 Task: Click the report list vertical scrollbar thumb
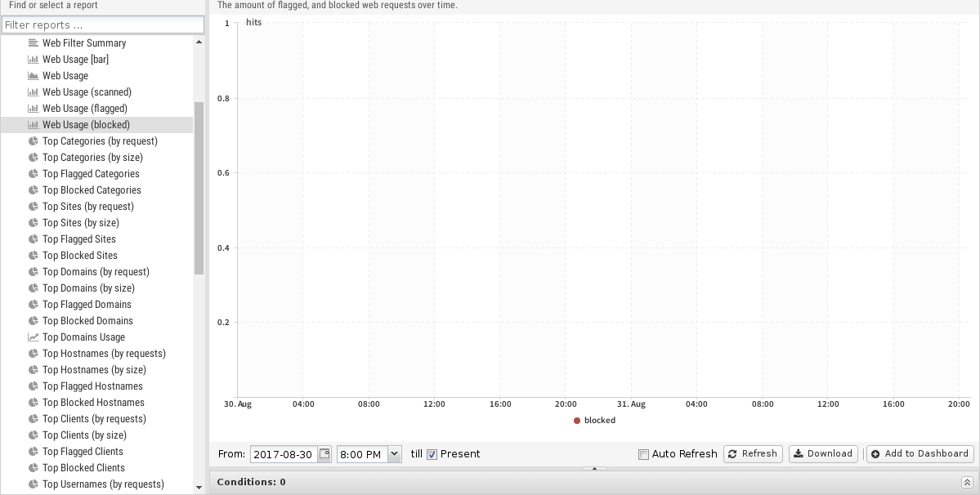point(199,188)
